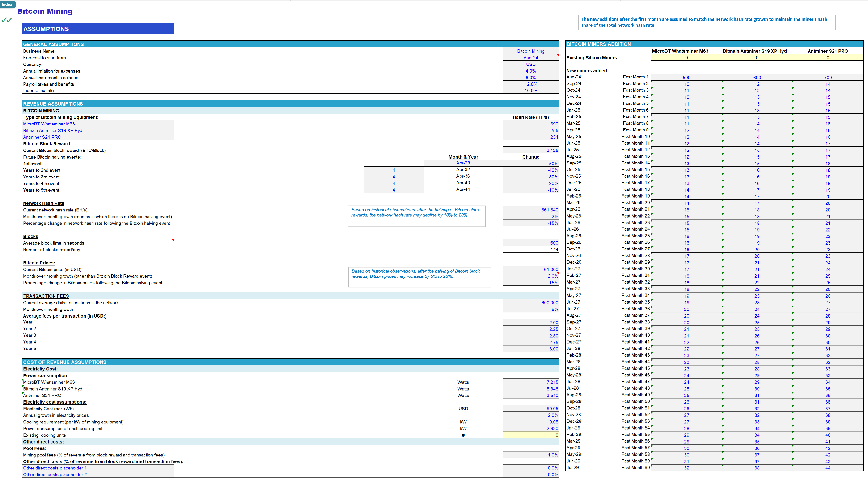Select the S19 XP Hyd power '5,346' cell
The image size is (868, 478).
(x=530, y=389)
